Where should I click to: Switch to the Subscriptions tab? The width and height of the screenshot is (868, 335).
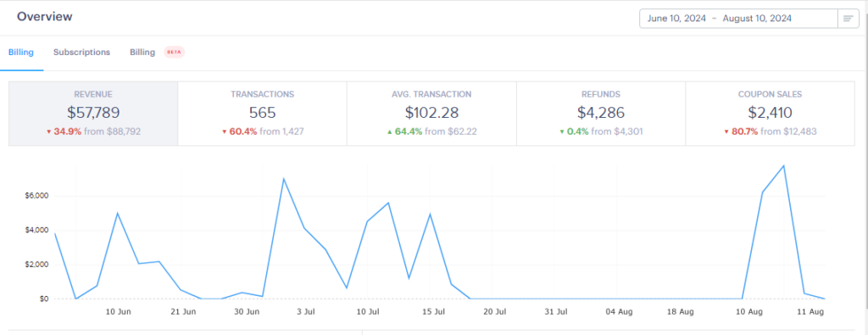(82, 52)
